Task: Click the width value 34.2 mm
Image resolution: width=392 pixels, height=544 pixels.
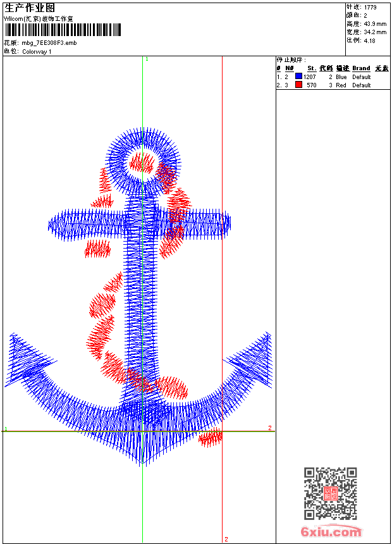Action: click(x=375, y=32)
